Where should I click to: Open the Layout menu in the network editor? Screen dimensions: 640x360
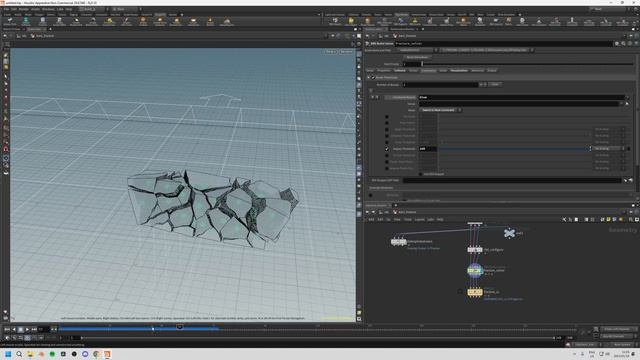420,220
